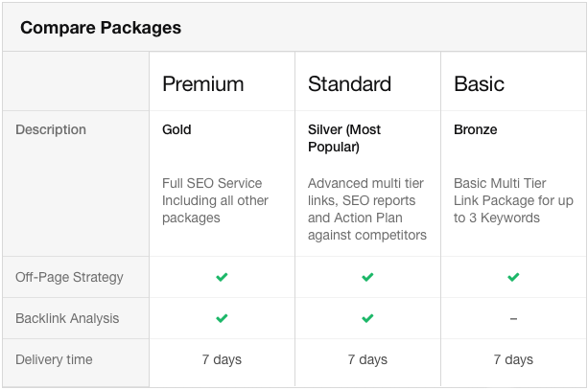Click the Silver (Most Popular) title

pos(344,138)
